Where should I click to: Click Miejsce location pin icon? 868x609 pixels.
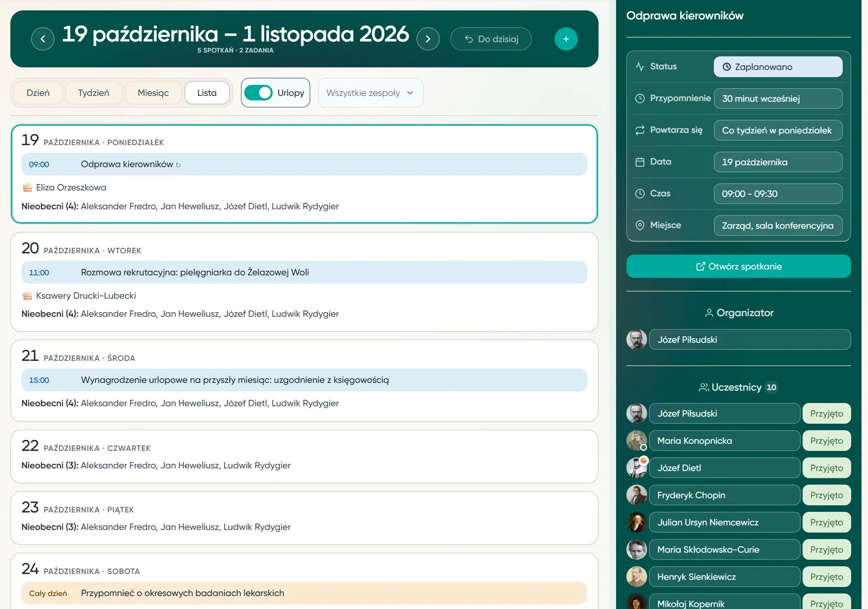click(x=640, y=225)
